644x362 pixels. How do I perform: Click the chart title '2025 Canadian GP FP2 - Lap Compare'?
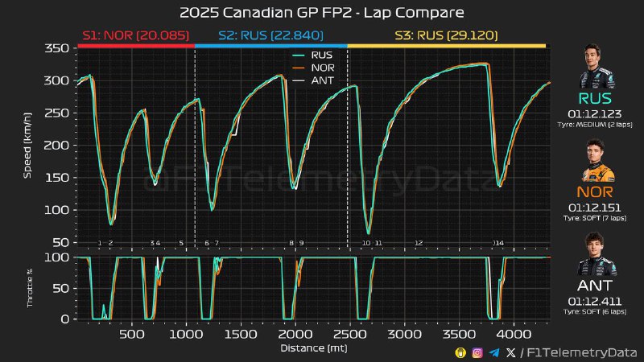click(x=322, y=12)
